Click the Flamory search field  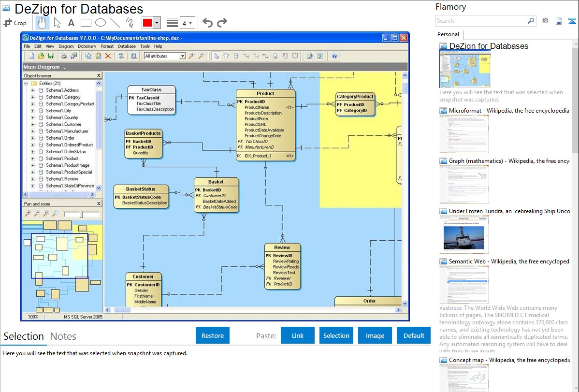pyautogui.click(x=480, y=21)
